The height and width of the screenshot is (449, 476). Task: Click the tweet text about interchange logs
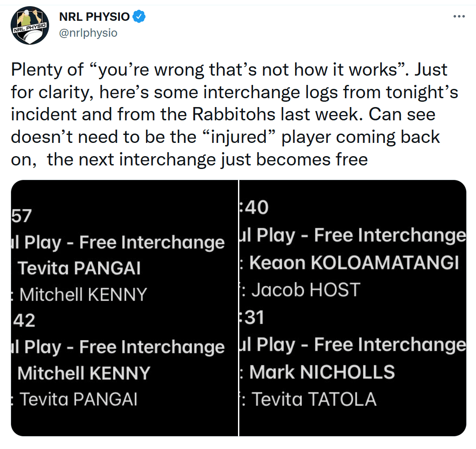(234, 115)
